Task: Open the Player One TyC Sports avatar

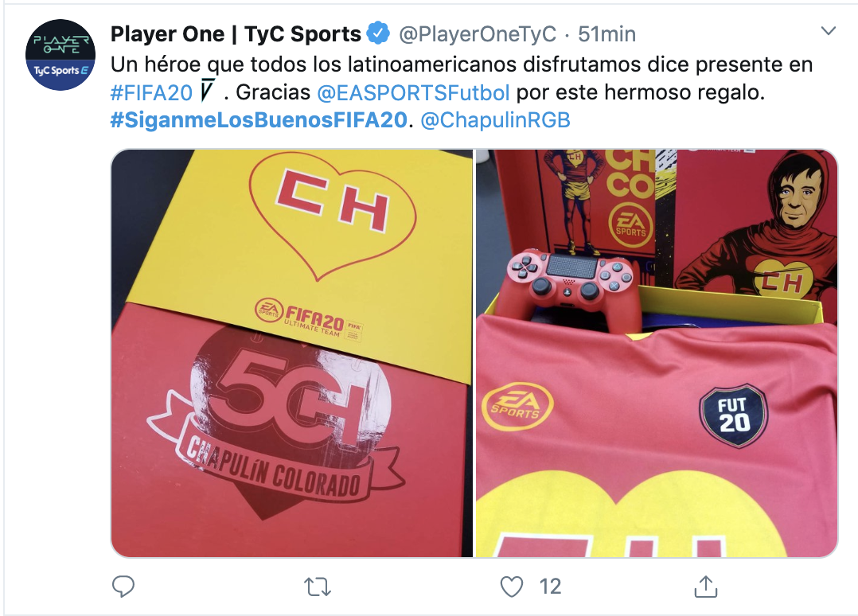Action: 60,55
